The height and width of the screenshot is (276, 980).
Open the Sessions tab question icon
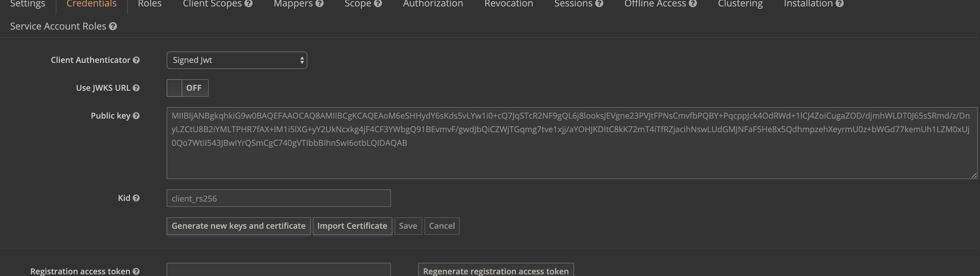[599, 3]
